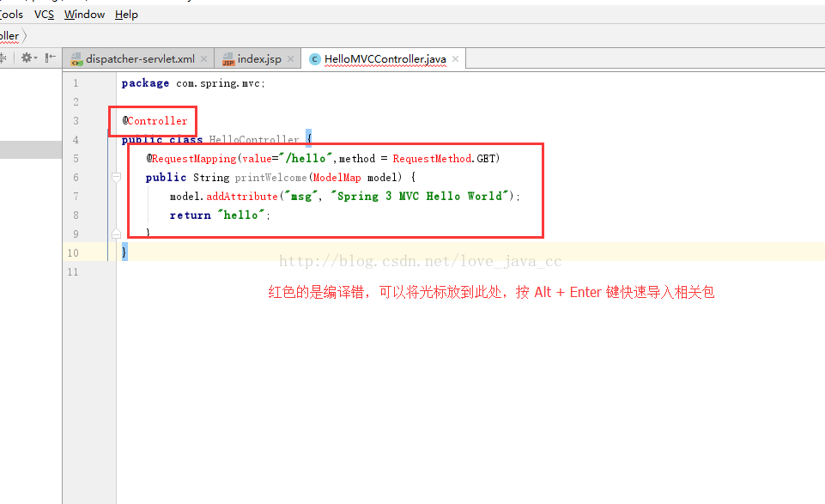The height and width of the screenshot is (504, 825).
Task: Click the fold end marker at line 9
Action: pyautogui.click(x=116, y=234)
